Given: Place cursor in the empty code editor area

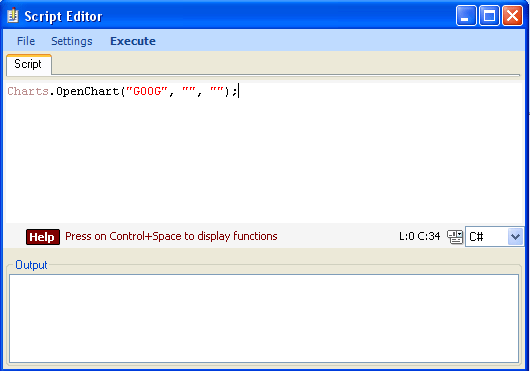Looking at the screenshot, I should [264, 159].
